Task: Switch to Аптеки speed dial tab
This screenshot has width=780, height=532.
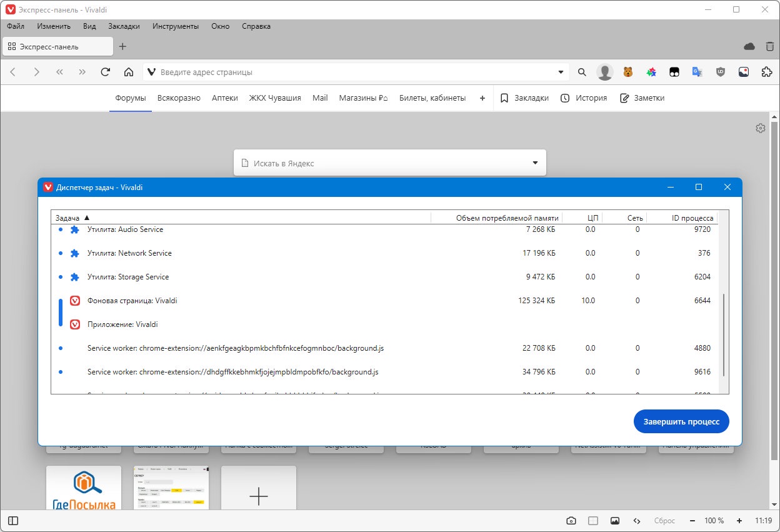Action: pyautogui.click(x=225, y=98)
